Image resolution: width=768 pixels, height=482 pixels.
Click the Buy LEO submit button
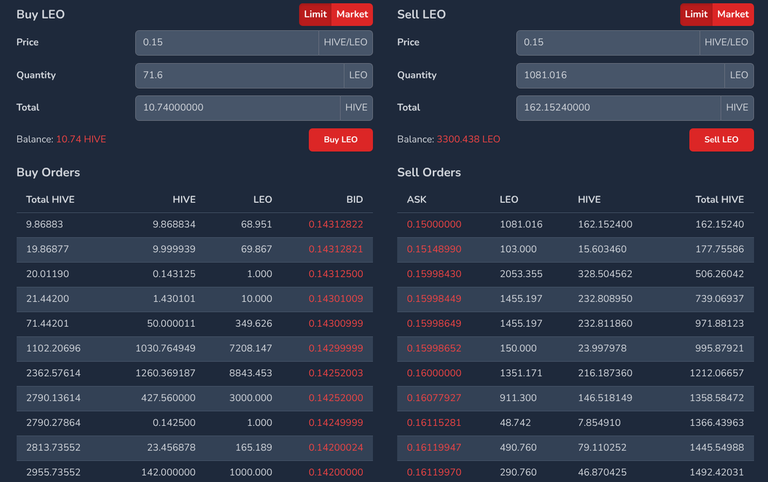(x=340, y=140)
